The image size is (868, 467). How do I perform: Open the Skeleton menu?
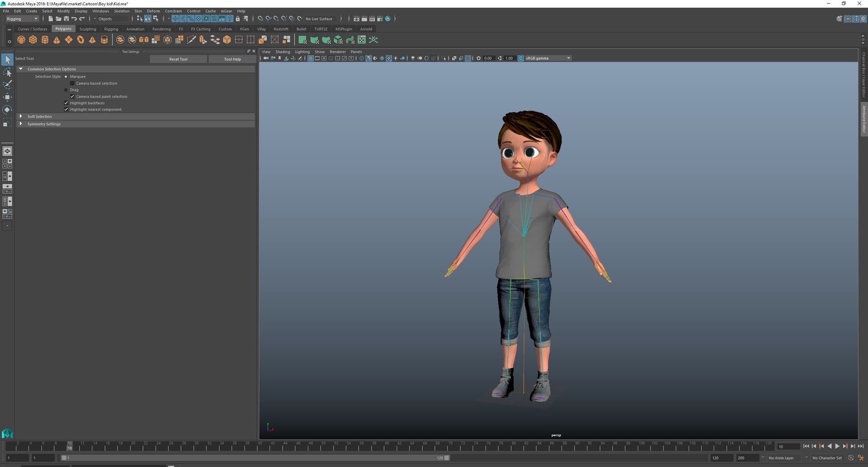tap(121, 11)
